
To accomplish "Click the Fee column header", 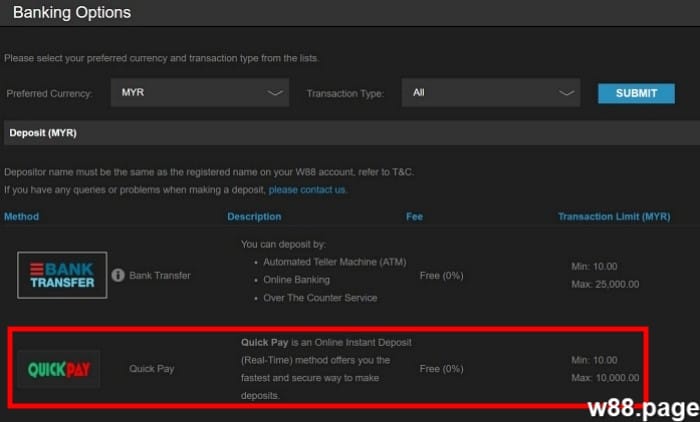I will [414, 217].
